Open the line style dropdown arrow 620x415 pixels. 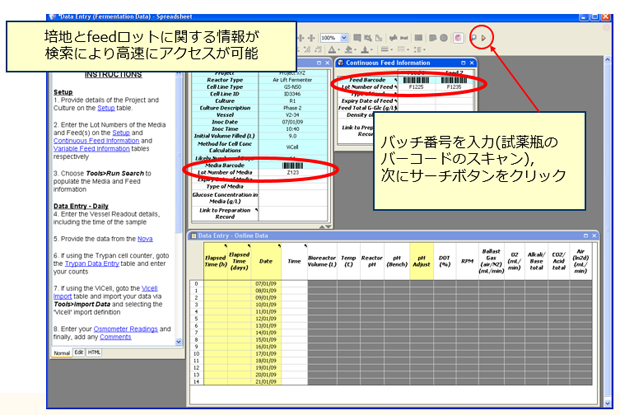coord(391,50)
